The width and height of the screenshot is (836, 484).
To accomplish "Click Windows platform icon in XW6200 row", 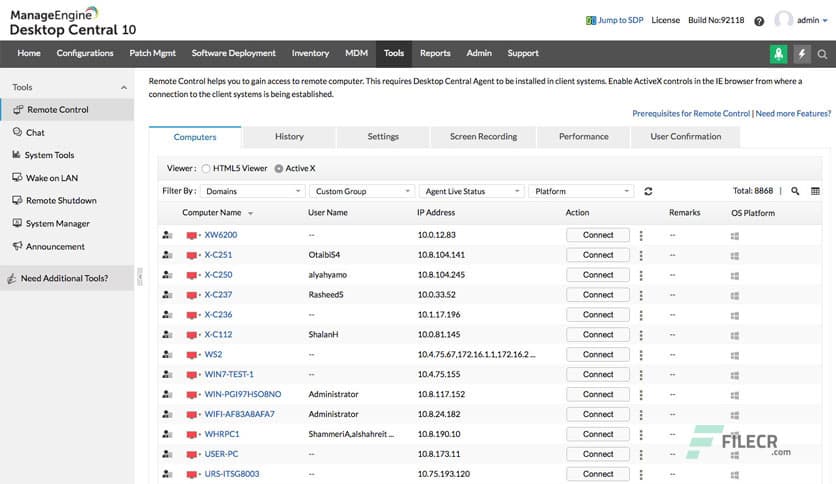I will [x=735, y=236].
